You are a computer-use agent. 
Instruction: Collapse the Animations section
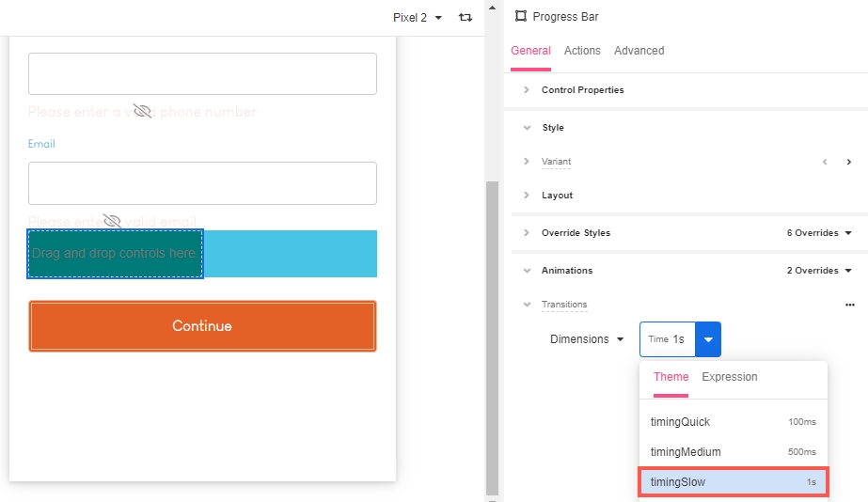(527, 271)
